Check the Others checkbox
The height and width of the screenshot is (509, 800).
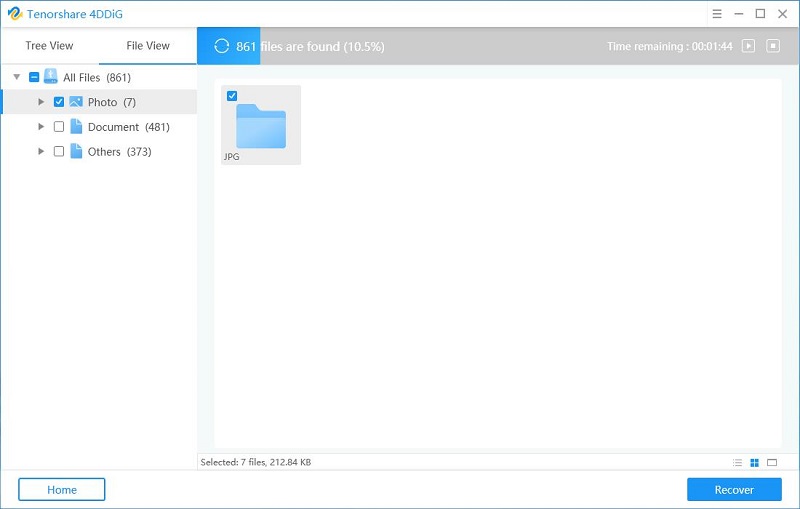tap(59, 151)
